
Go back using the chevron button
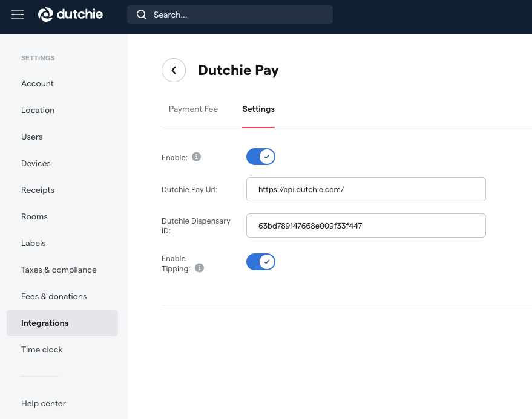click(174, 70)
